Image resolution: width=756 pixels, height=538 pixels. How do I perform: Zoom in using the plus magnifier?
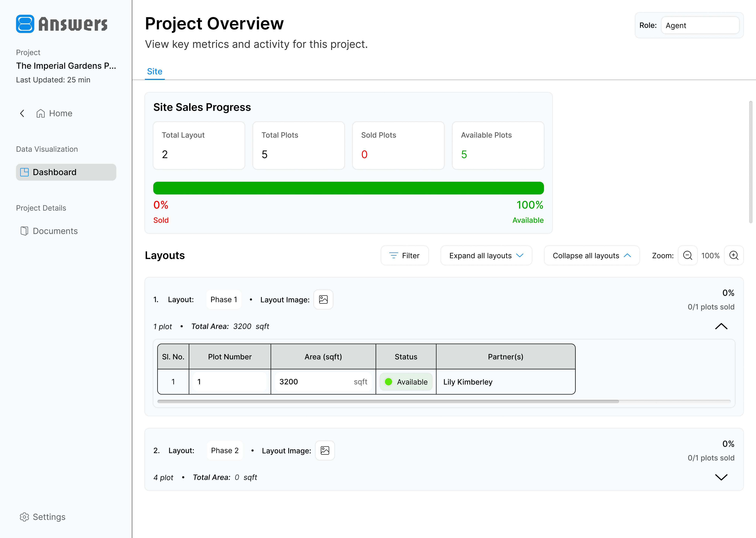[x=734, y=255]
